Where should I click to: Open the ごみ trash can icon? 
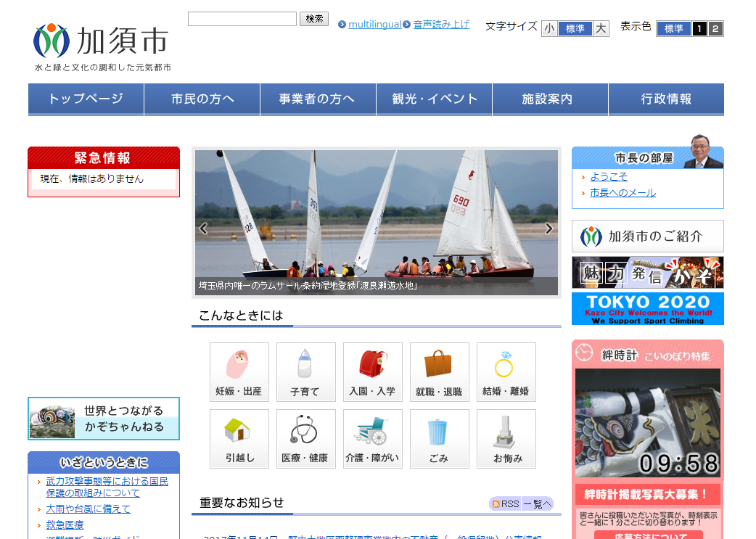coord(439,439)
